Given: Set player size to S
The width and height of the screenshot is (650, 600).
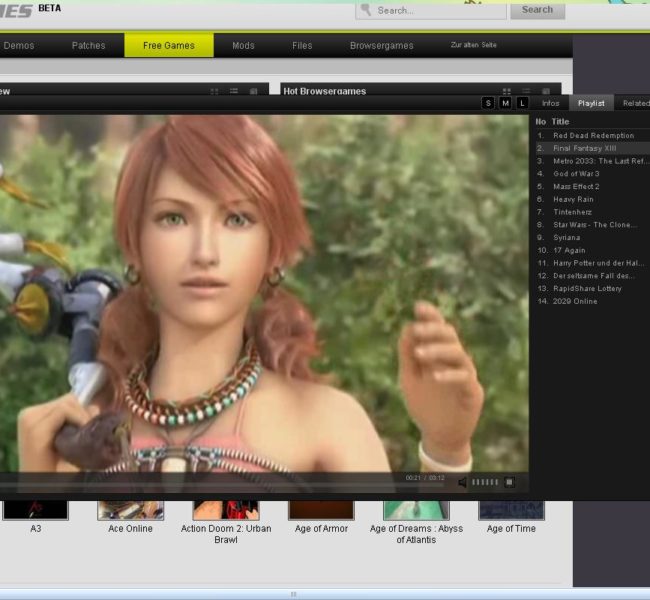Looking at the screenshot, I should click(x=488, y=103).
